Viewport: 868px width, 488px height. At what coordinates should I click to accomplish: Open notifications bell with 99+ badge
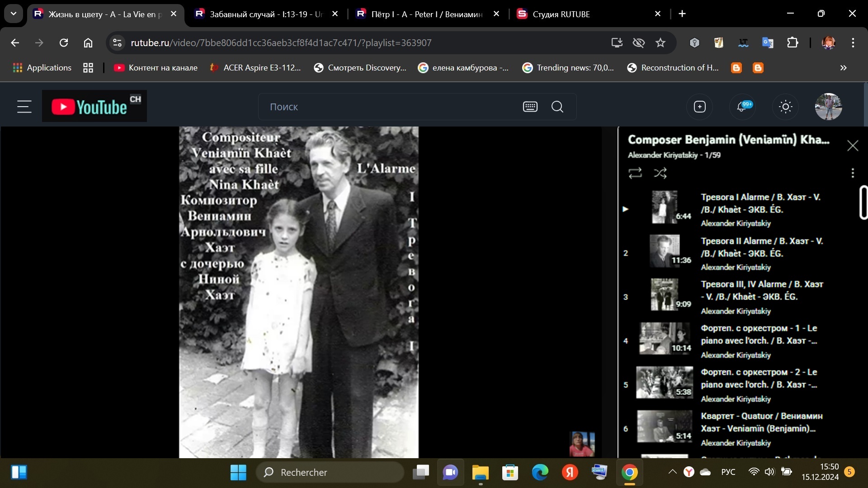[x=742, y=107]
